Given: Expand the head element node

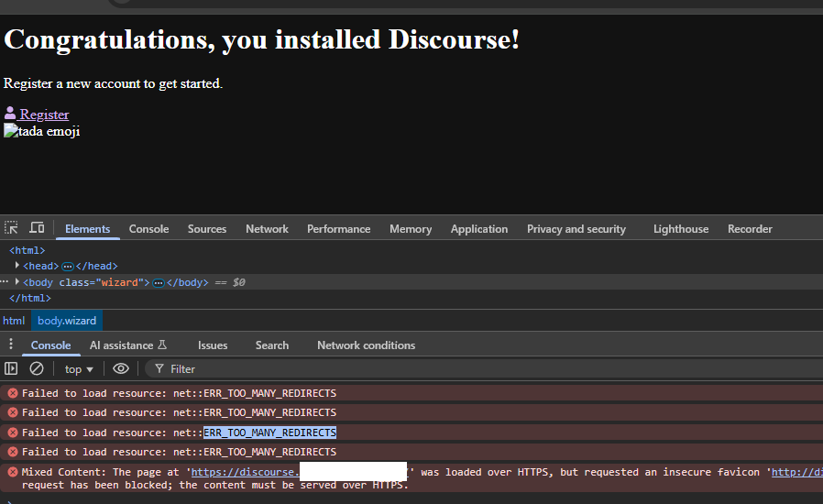Looking at the screenshot, I should (17, 265).
